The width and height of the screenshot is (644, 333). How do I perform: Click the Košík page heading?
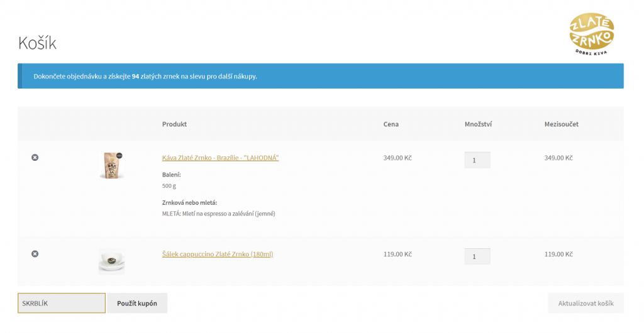coord(37,43)
